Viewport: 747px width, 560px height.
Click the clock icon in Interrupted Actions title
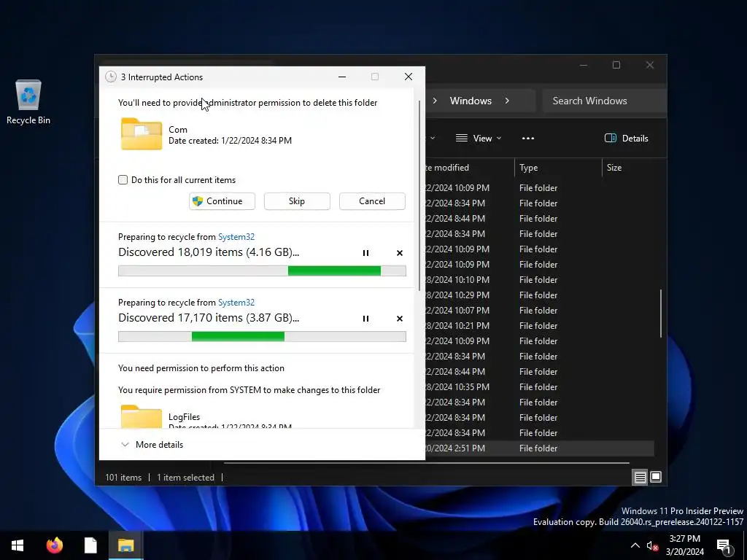pos(111,77)
